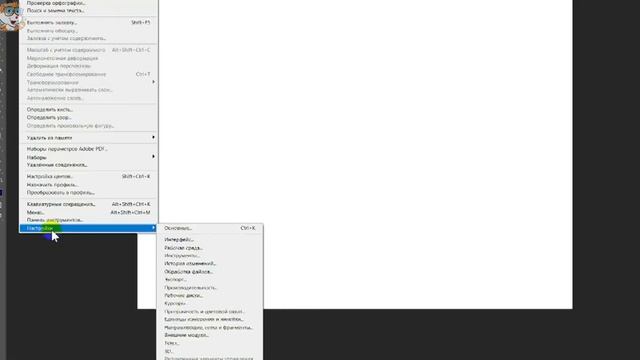Open 'Производительность...' preferences entry

click(x=210, y=288)
